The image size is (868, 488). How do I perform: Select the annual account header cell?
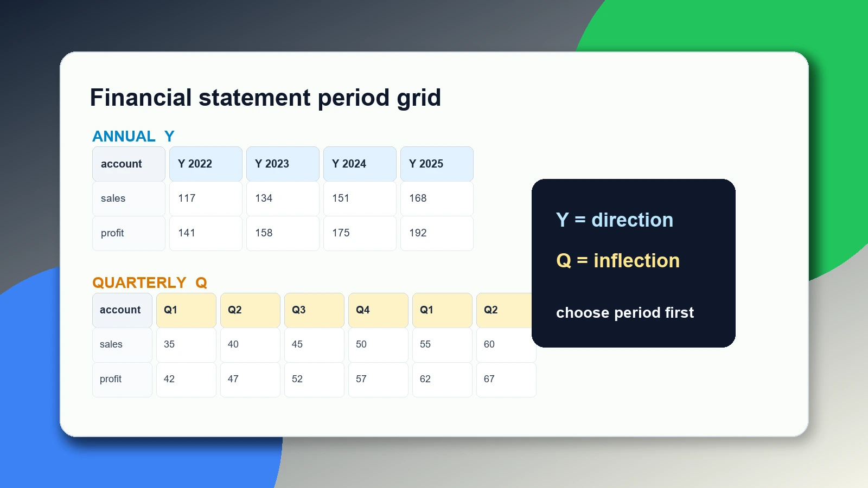[x=129, y=164]
